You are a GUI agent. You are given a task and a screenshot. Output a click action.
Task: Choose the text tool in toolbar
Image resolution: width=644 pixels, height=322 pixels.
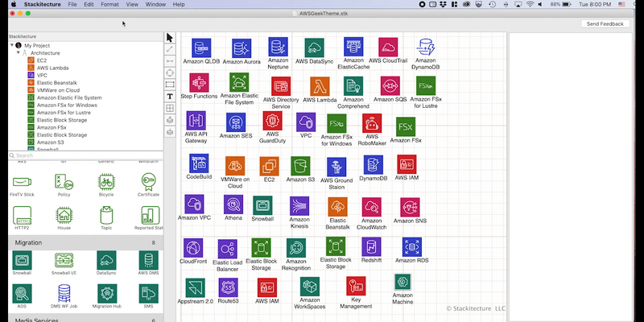tap(170, 96)
